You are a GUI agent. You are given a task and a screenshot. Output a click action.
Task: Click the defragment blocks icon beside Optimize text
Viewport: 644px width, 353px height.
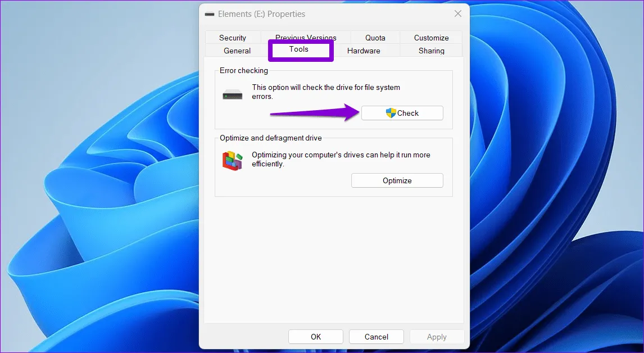[232, 161]
